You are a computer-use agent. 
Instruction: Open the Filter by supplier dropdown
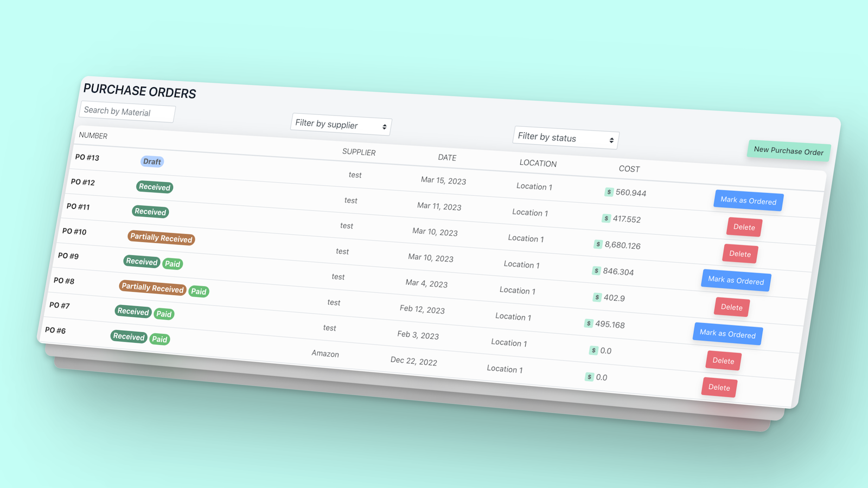[x=341, y=125]
